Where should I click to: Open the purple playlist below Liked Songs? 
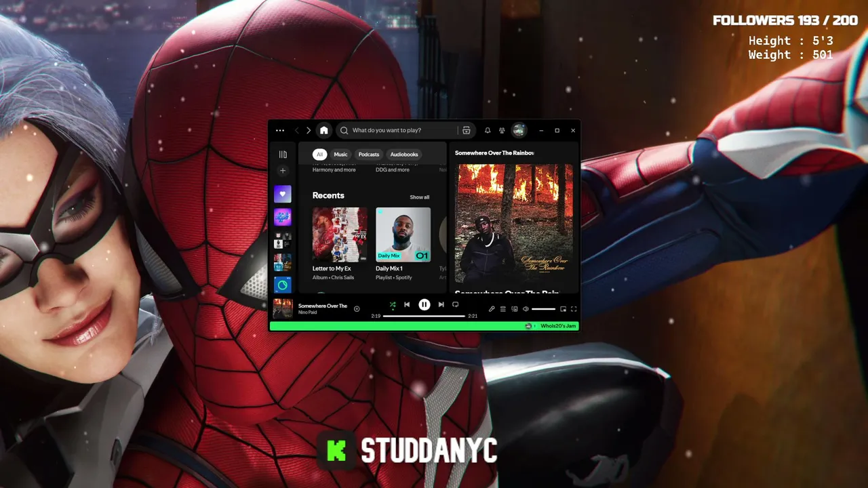click(x=283, y=217)
